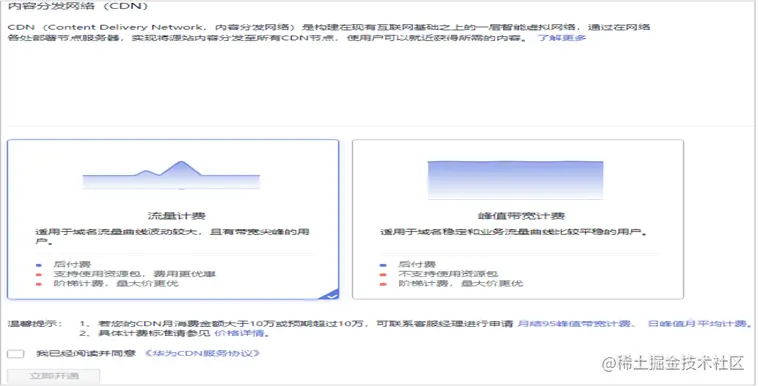Screen dimensions: 758x386
Task: Click the 不支持使用资源包 text
Action: pos(448,274)
